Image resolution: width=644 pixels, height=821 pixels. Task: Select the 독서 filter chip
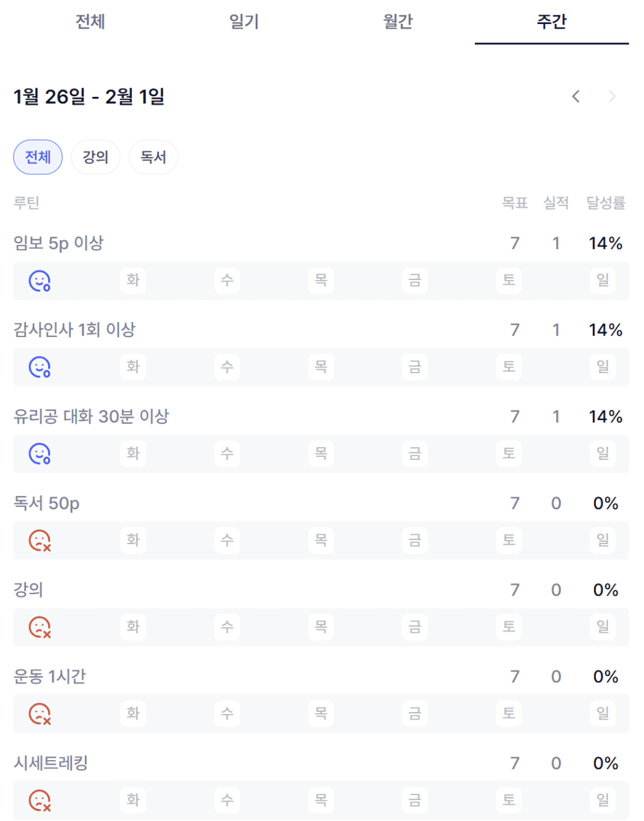[153, 157]
